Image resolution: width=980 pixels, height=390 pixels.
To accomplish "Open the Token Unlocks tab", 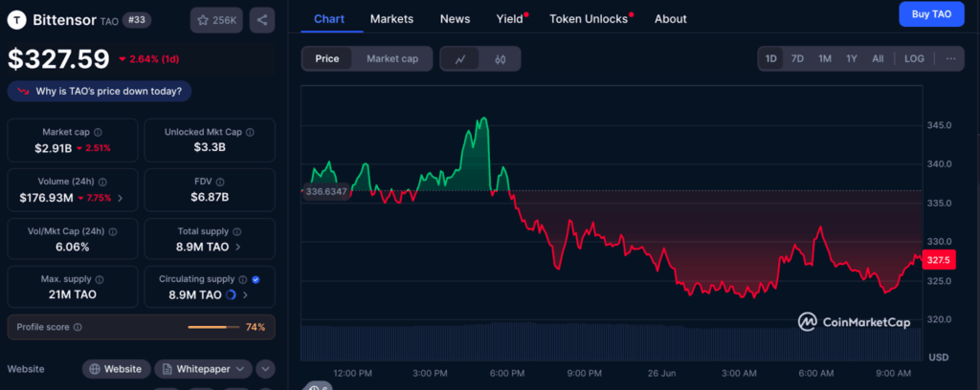I will click(589, 19).
